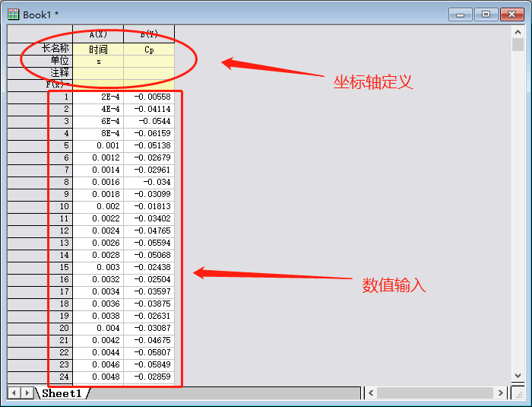Click the vertical scrollbar down arrow
Viewport: 532px width, 407px height.
click(x=518, y=376)
